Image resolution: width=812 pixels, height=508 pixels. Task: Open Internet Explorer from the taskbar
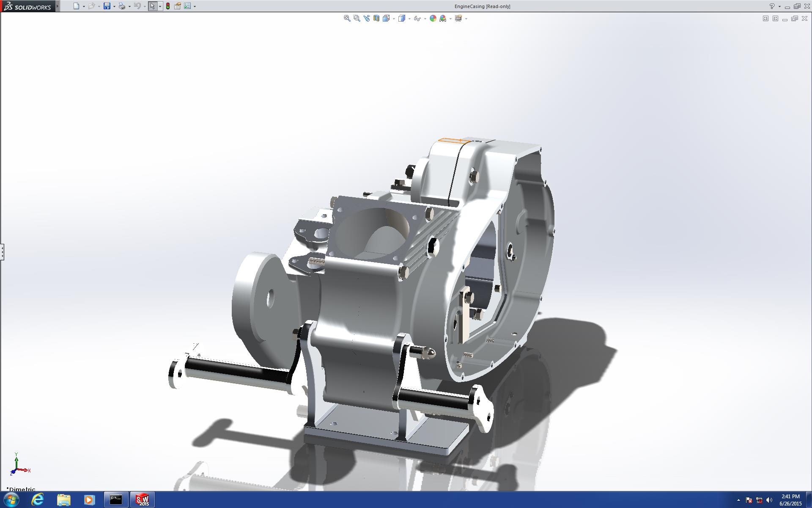pyautogui.click(x=38, y=500)
